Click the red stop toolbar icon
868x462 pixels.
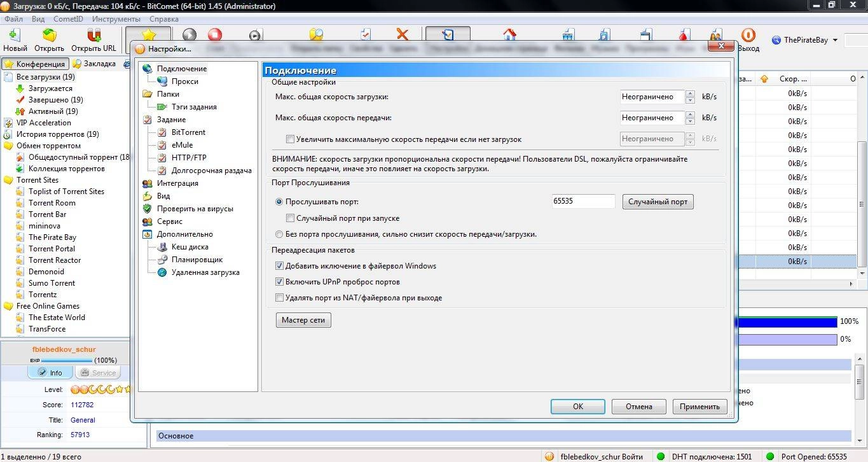[215, 36]
